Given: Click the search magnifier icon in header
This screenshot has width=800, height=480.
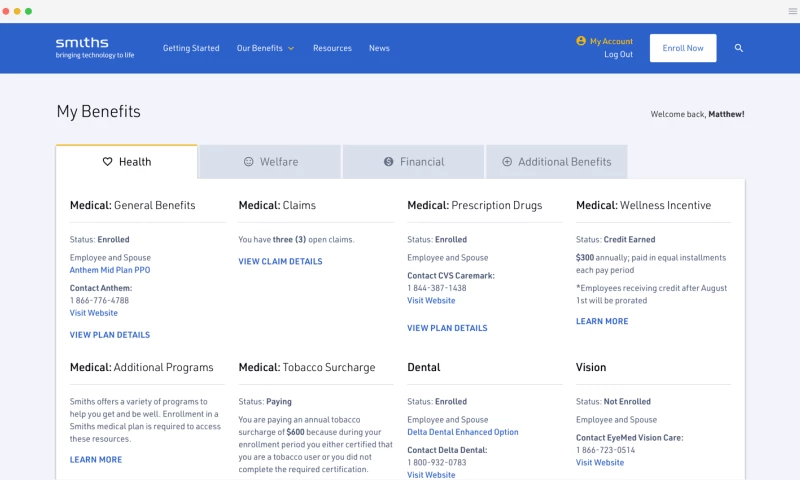Looking at the screenshot, I should point(739,48).
